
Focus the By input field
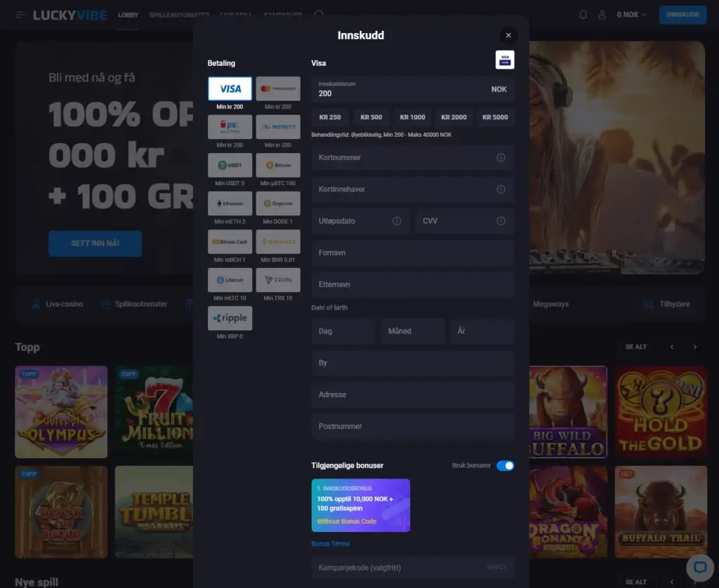pos(413,363)
